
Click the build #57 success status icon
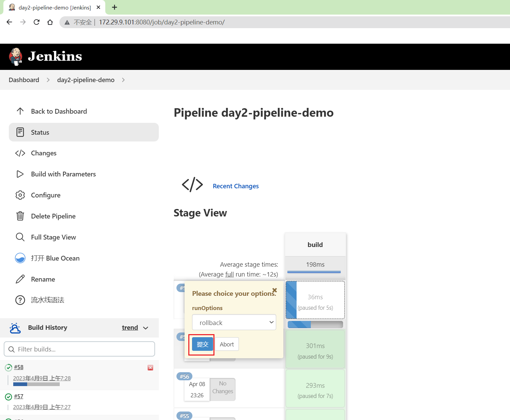pos(8,397)
